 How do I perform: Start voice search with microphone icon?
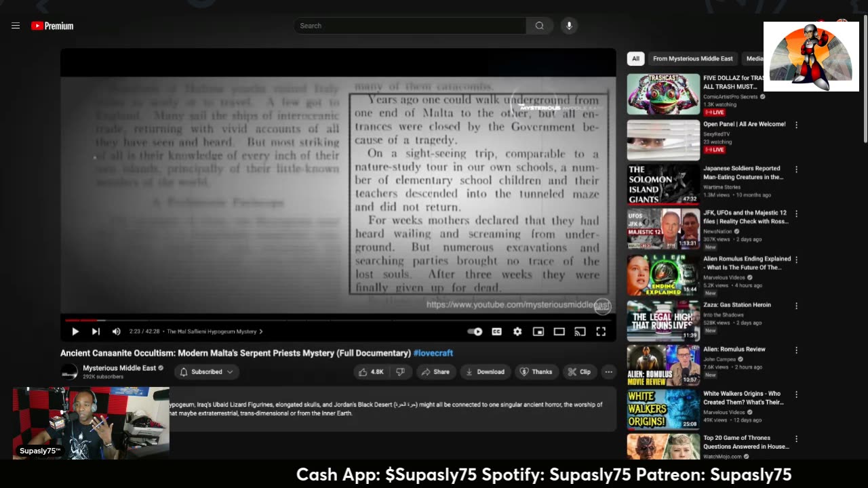click(569, 26)
